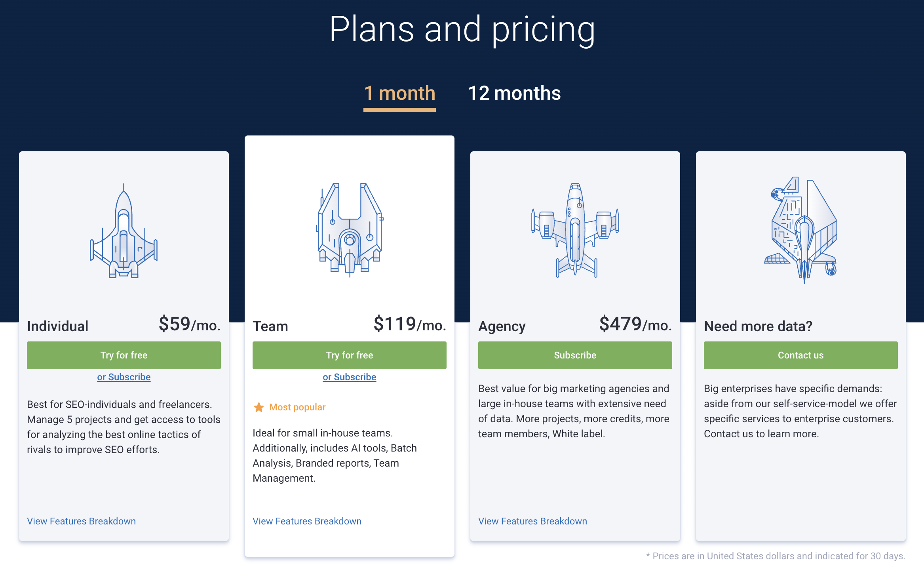
Task: Start Team plan Try for free
Action: click(x=350, y=355)
